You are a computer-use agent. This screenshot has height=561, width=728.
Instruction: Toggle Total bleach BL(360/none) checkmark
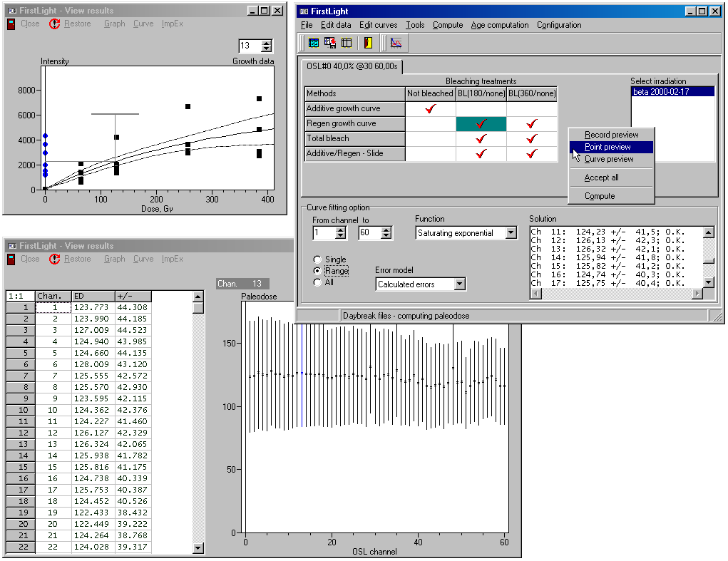point(532,139)
